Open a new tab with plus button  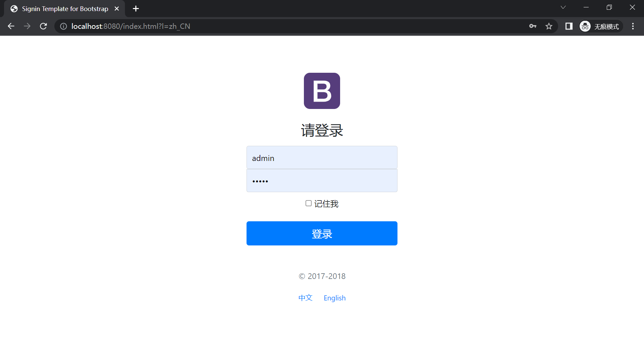point(136,9)
